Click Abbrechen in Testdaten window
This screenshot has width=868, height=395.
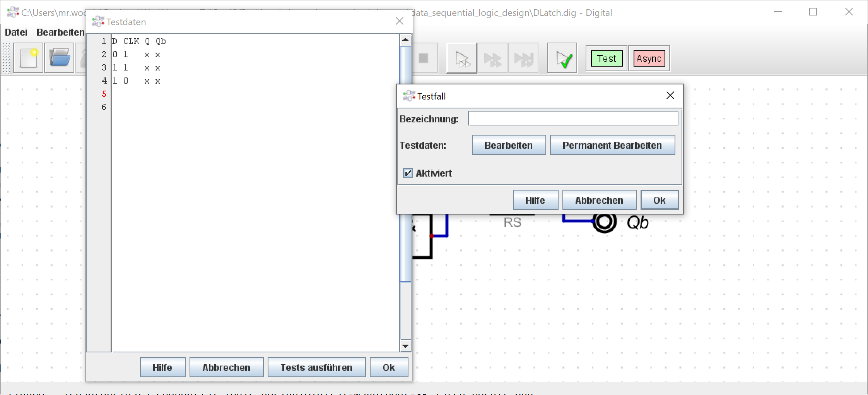click(226, 368)
